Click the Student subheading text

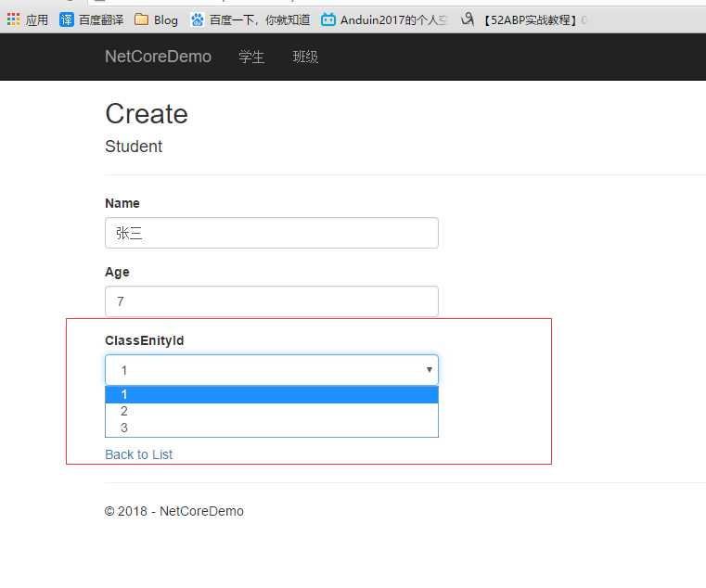[x=134, y=147]
